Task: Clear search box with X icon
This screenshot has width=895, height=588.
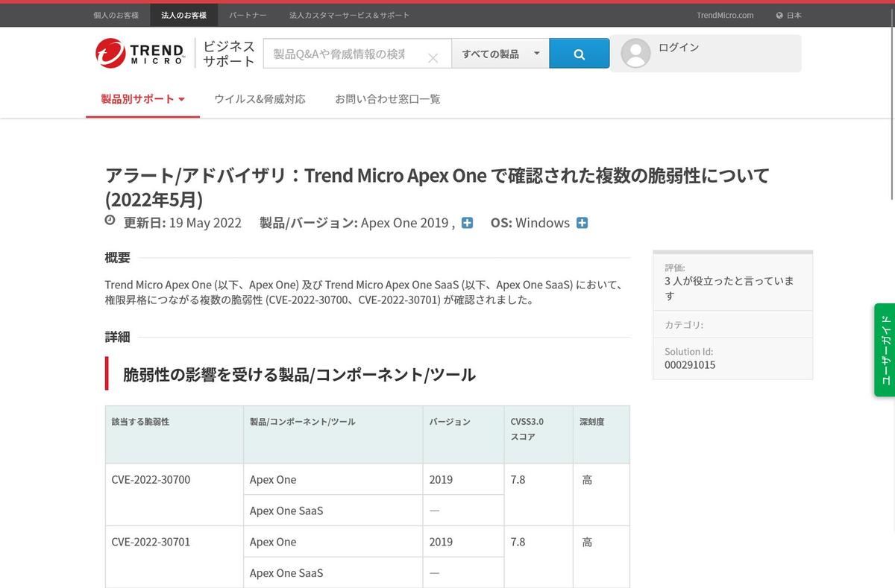Action: pos(433,57)
